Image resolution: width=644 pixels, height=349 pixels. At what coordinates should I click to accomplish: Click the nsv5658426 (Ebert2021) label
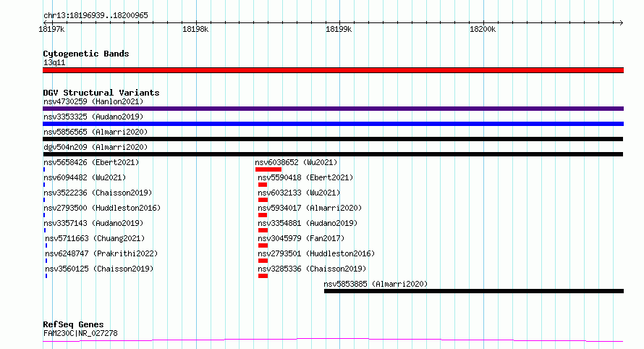pos(91,162)
